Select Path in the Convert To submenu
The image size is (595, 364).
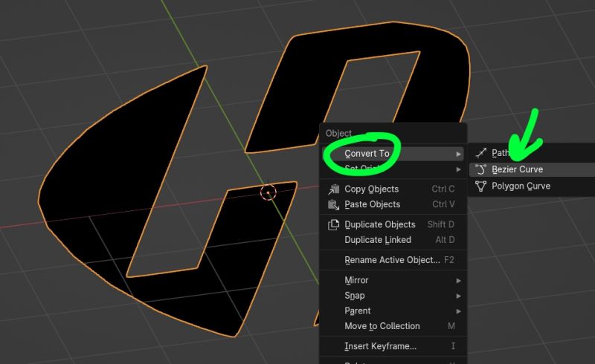(x=532, y=153)
